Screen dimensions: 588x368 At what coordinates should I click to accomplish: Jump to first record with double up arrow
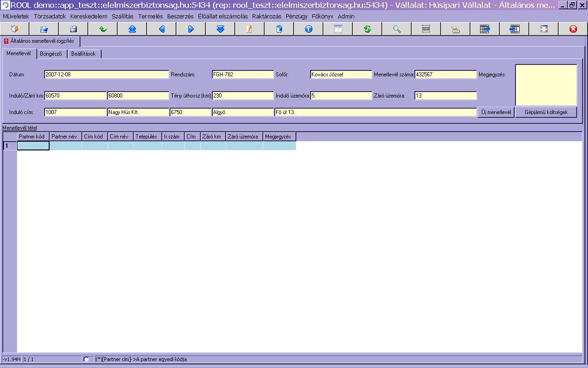[x=132, y=29]
